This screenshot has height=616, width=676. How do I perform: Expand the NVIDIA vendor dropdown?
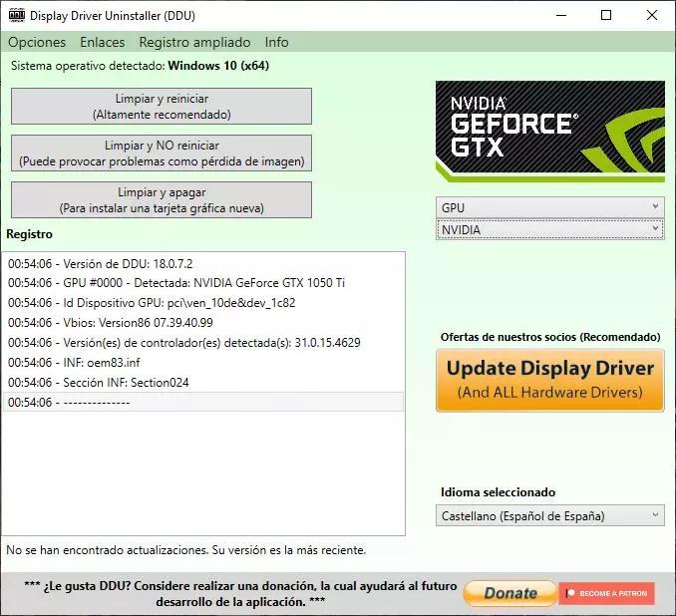point(549,229)
